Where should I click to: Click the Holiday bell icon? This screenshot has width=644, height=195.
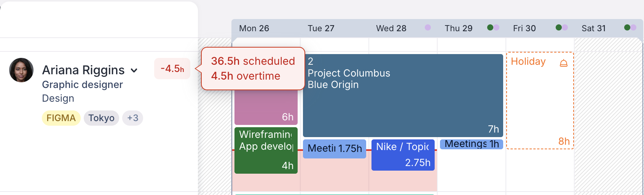click(x=564, y=63)
